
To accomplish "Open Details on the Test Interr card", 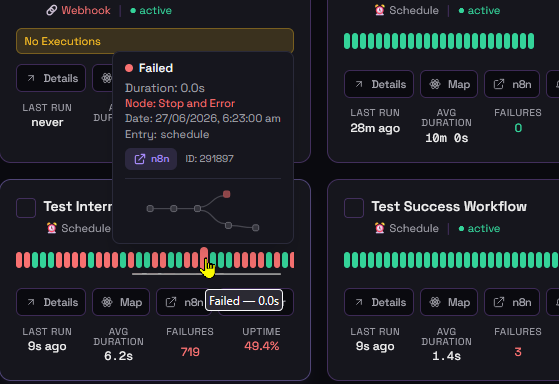I will coord(51,302).
